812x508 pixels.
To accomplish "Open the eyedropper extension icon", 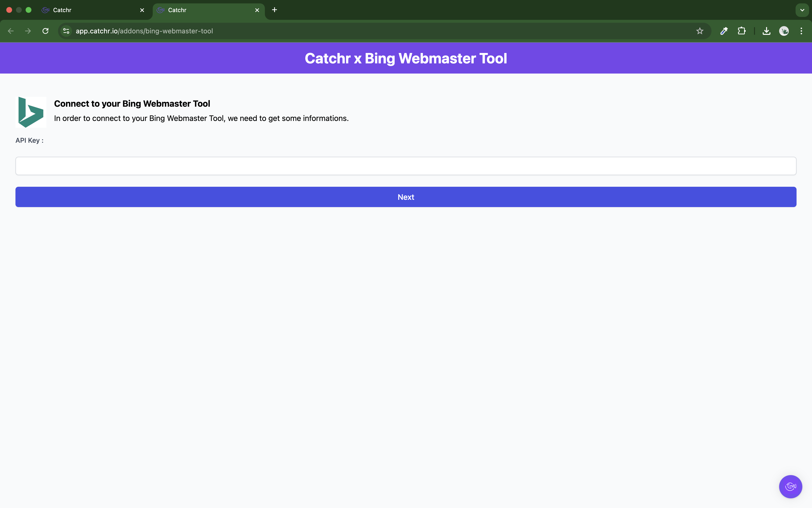I will 724,31.
